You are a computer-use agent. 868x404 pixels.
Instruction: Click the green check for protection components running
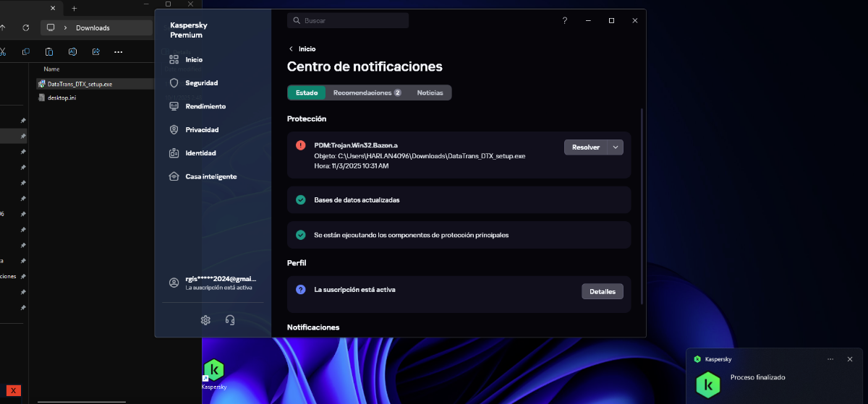(x=301, y=235)
